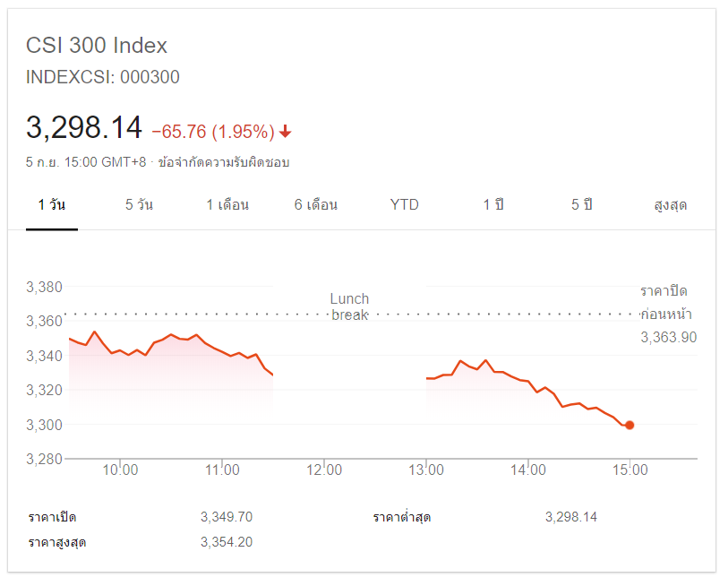Click the ราคาเปิด value 3,349.70
Image resolution: width=728 pixels, height=586 pixels.
tap(227, 517)
